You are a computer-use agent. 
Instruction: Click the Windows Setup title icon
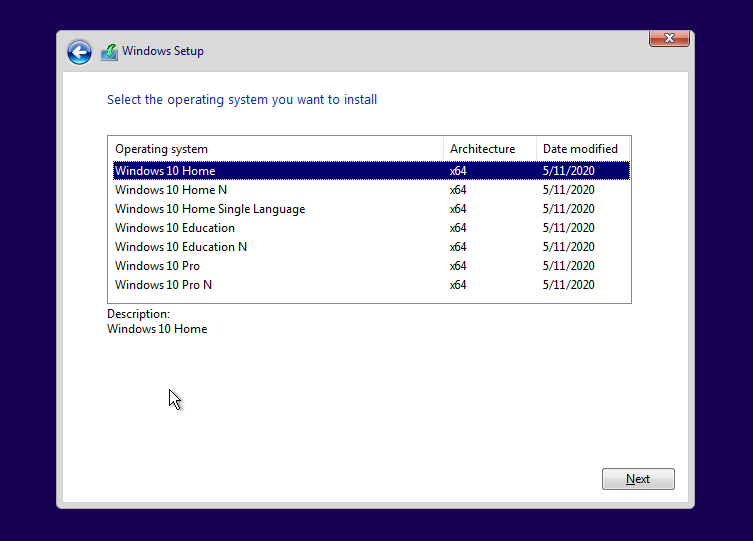109,52
